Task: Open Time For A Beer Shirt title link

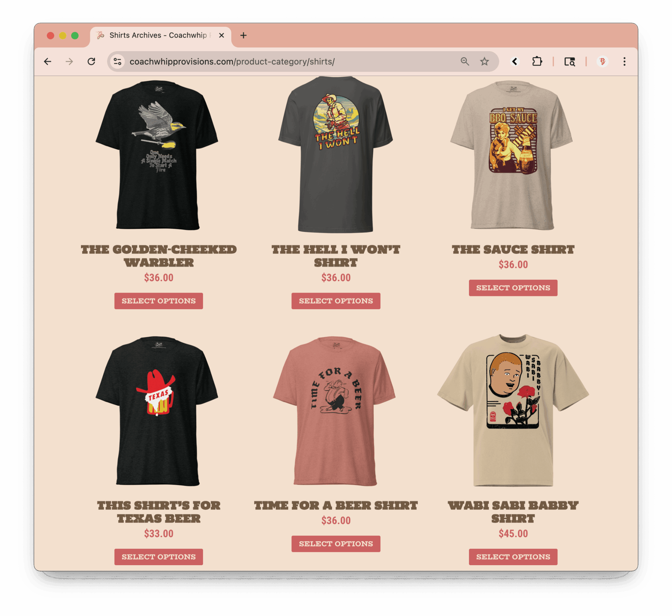Action: click(x=336, y=506)
